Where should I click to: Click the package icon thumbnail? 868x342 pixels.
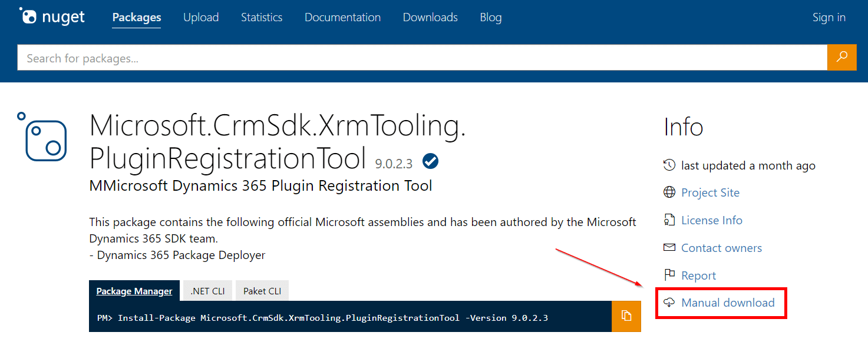[42, 137]
